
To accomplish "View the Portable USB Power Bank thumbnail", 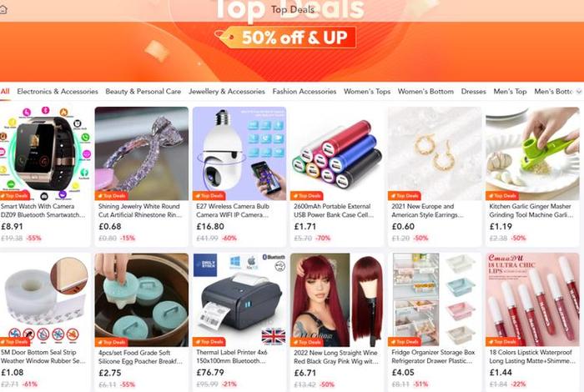I will point(337,153).
